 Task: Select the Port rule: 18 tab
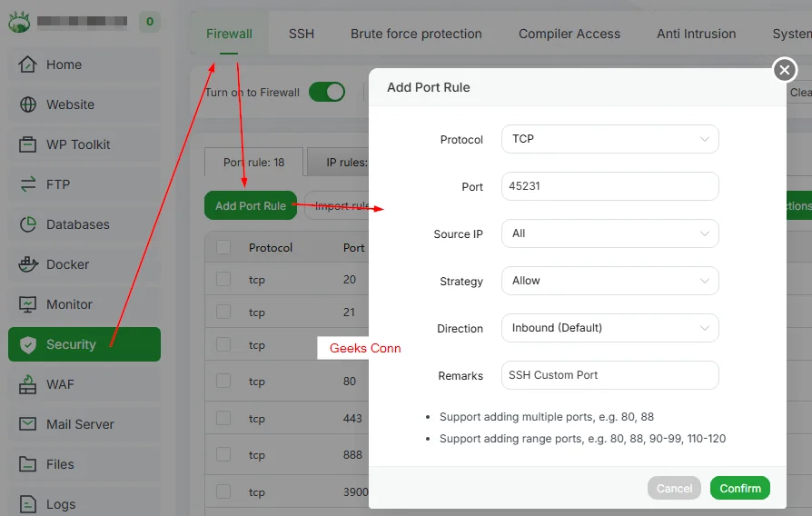[x=253, y=162]
